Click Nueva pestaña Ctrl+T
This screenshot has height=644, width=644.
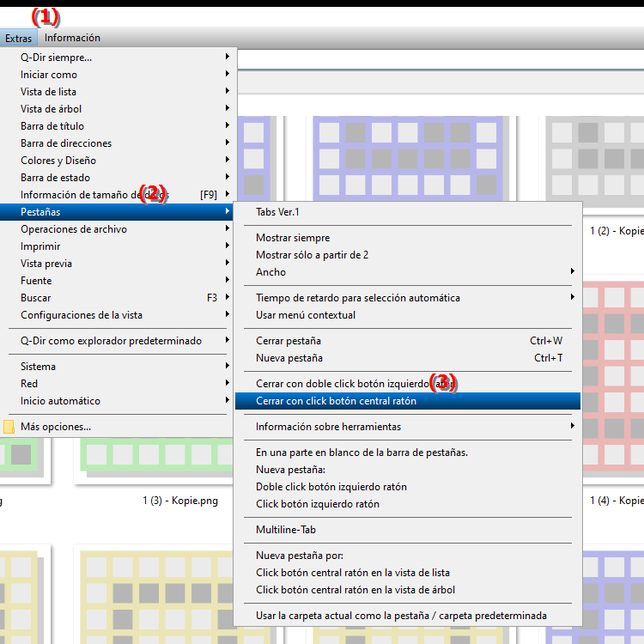tap(408, 358)
